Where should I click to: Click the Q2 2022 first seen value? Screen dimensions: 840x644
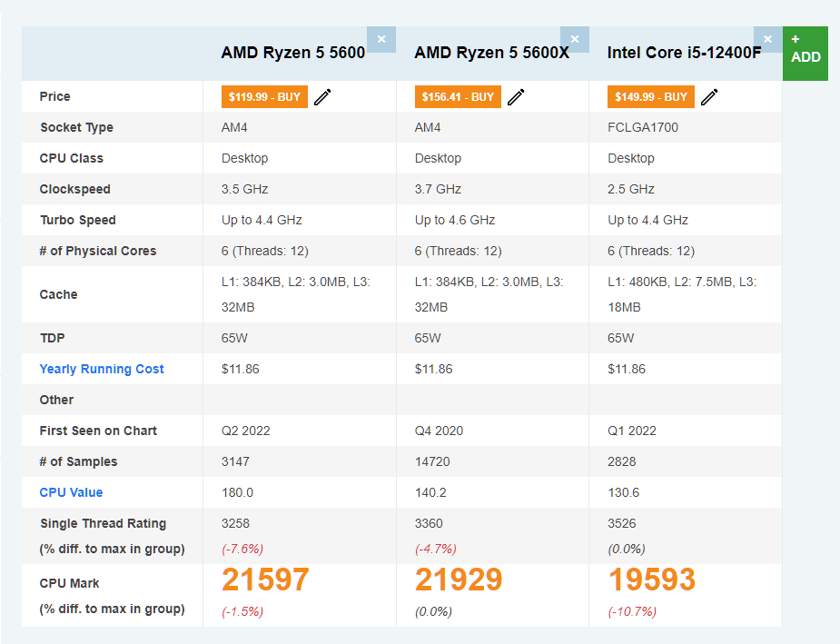coord(246,431)
